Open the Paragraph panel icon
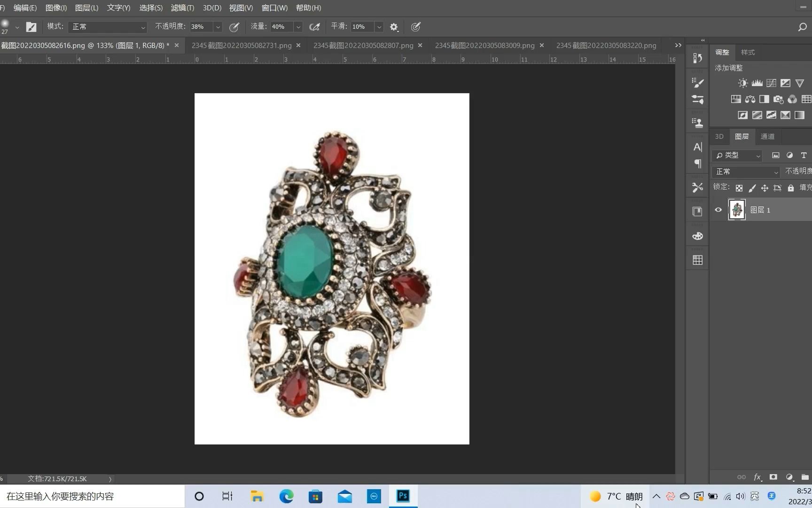 coord(697,164)
